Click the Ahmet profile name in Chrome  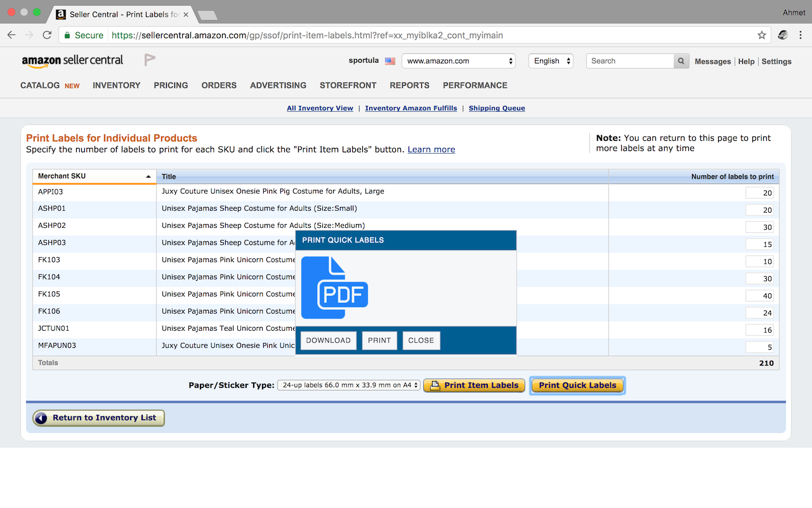click(x=794, y=12)
